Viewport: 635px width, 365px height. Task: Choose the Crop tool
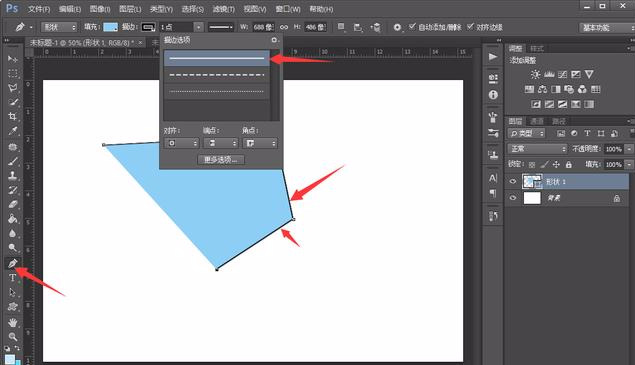tap(13, 117)
